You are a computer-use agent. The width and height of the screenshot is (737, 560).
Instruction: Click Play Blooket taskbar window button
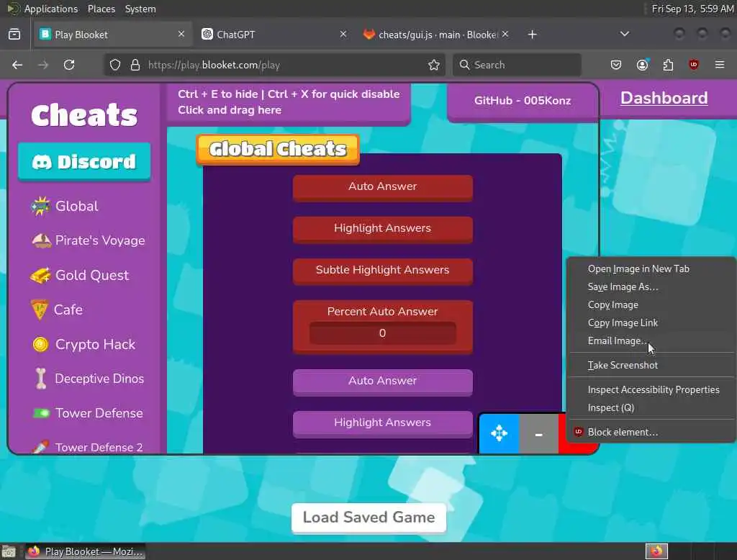pos(85,551)
